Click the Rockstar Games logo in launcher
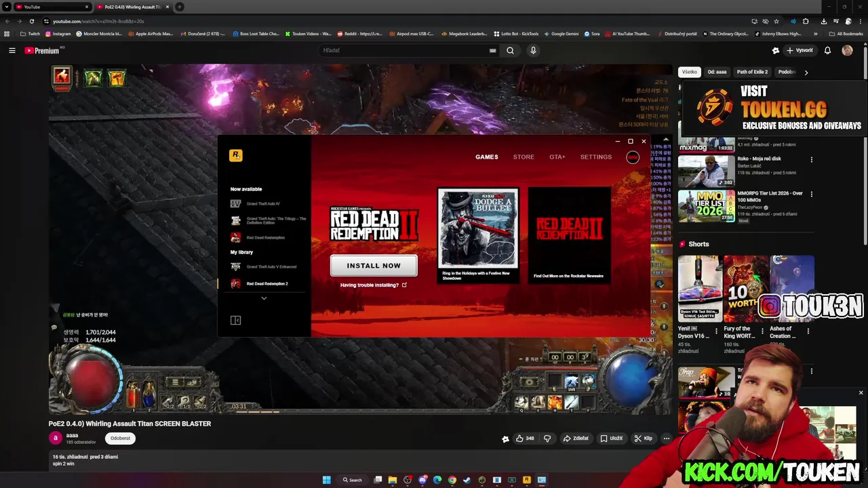Viewport: 868px width, 488px height. click(235, 155)
